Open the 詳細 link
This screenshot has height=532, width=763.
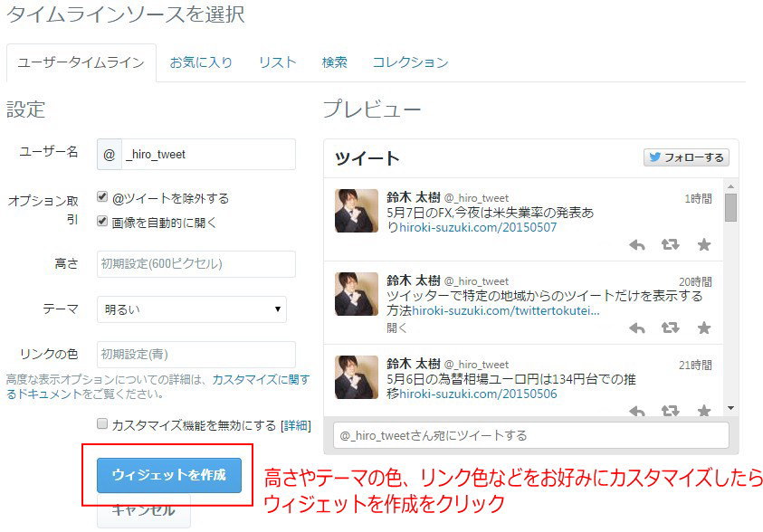pos(296,425)
